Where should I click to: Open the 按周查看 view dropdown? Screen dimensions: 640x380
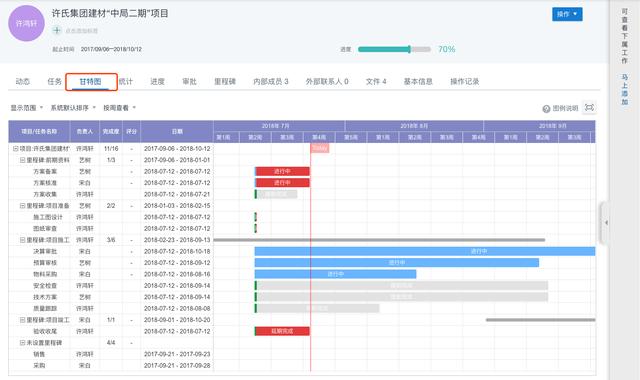tap(120, 108)
